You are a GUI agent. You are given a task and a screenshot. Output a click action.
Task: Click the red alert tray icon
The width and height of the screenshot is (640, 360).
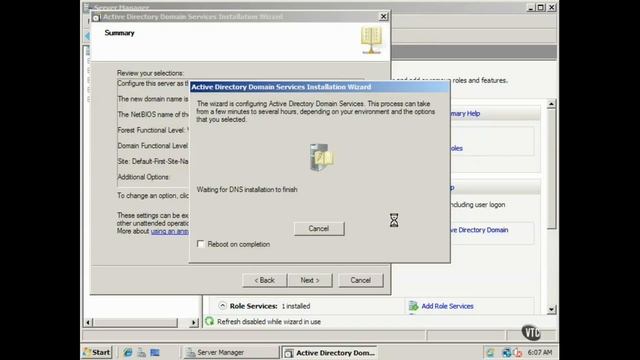pos(518,352)
